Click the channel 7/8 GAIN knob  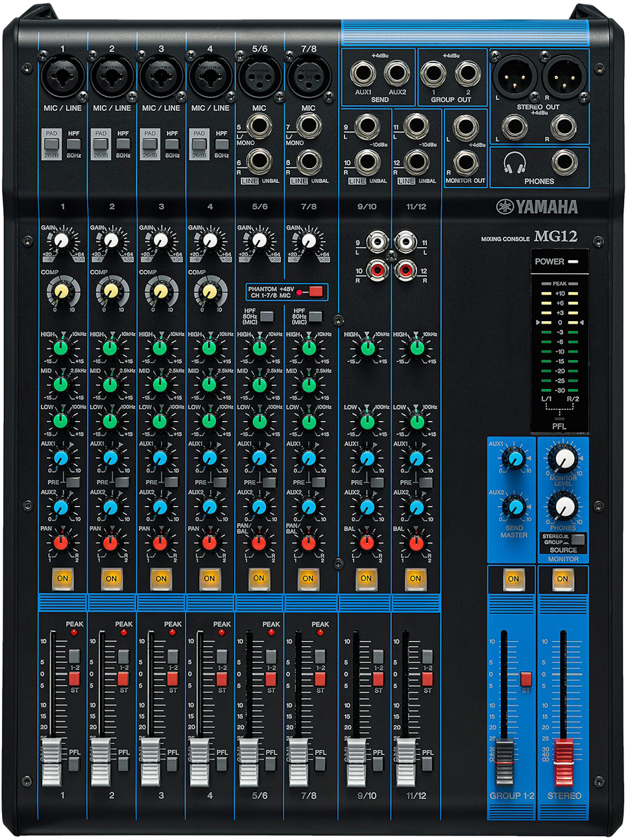(x=308, y=241)
